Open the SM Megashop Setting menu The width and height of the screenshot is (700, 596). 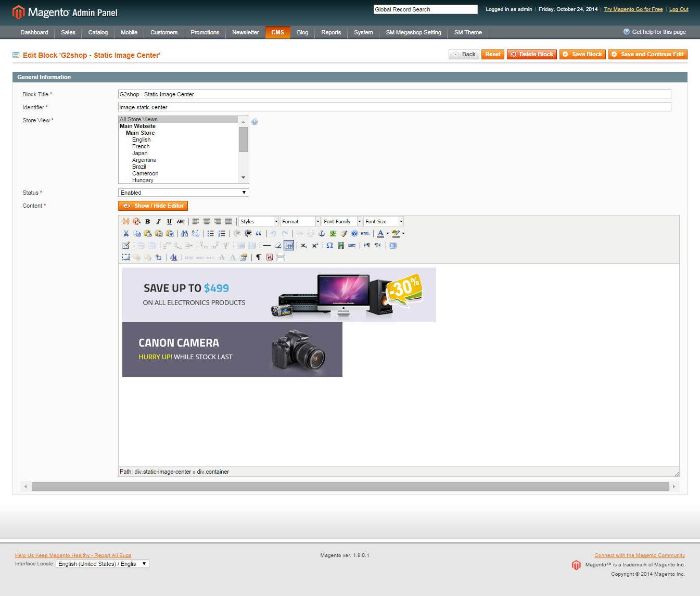pyautogui.click(x=414, y=32)
